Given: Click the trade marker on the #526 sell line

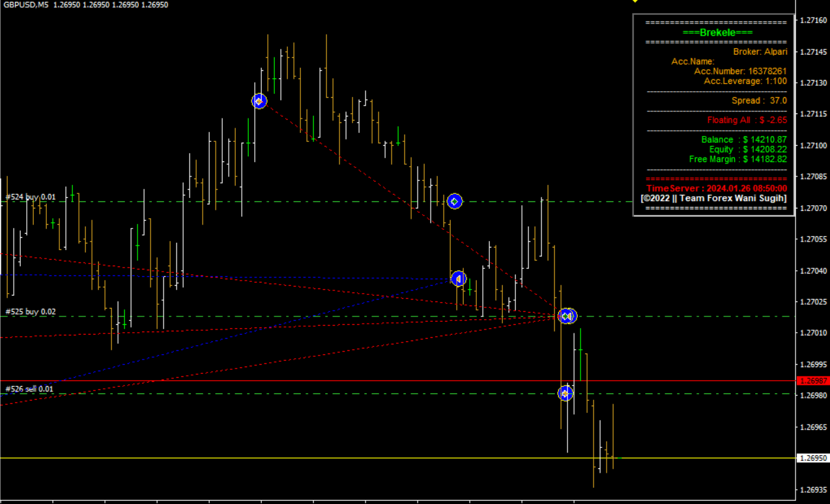Looking at the screenshot, I should (x=565, y=393).
